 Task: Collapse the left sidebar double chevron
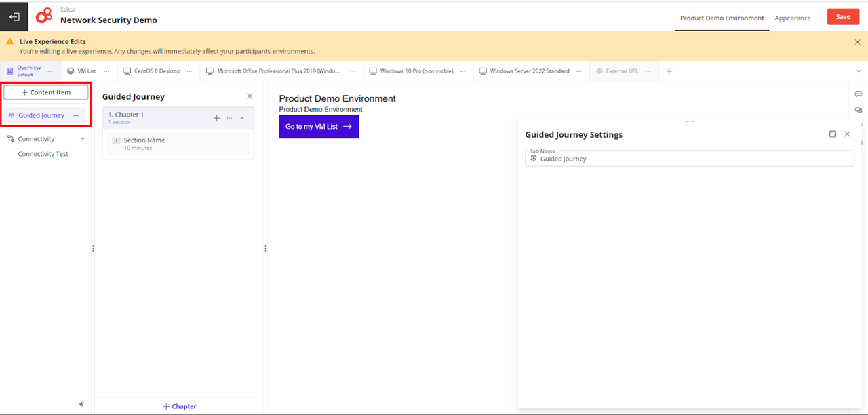pos(81,404)
